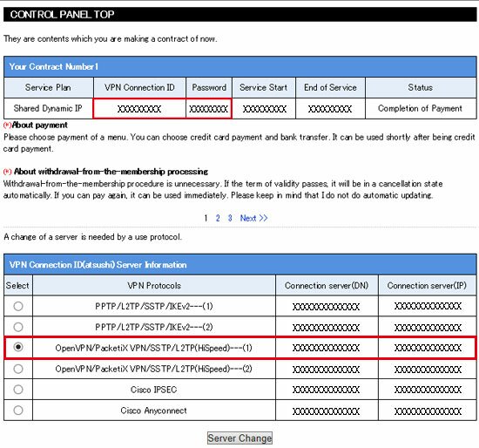479x448 pixels.
Task: Go to page 2 link
Action: point(218,218)
